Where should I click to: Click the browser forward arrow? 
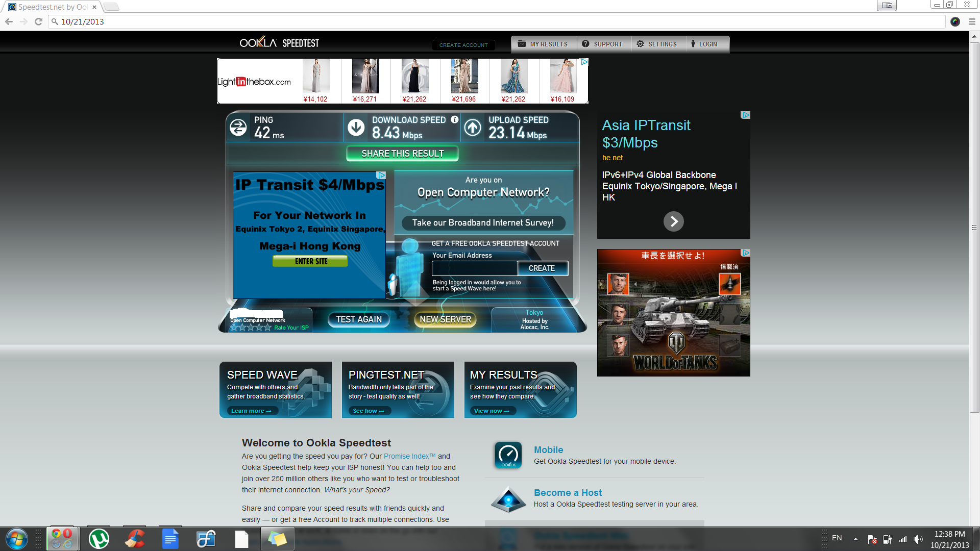[23, 21]
